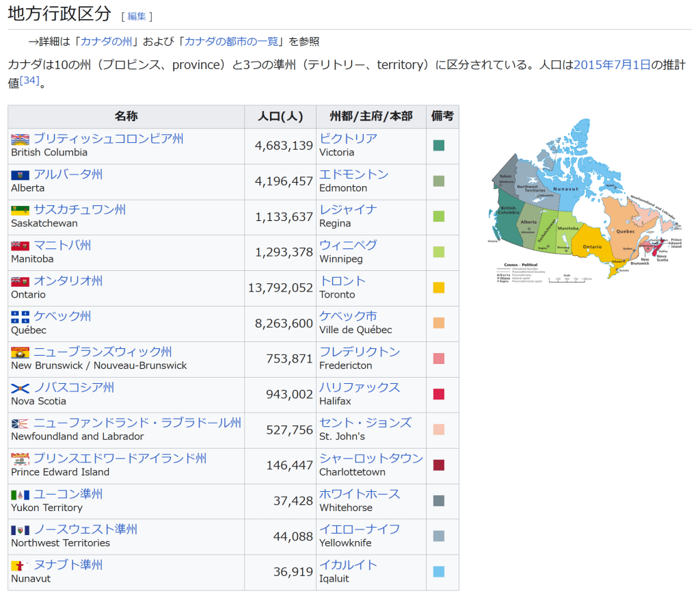The height and width of the screenshot is (600, 700).
Task: Click the Québec flag icon
Action: (21, 317)
